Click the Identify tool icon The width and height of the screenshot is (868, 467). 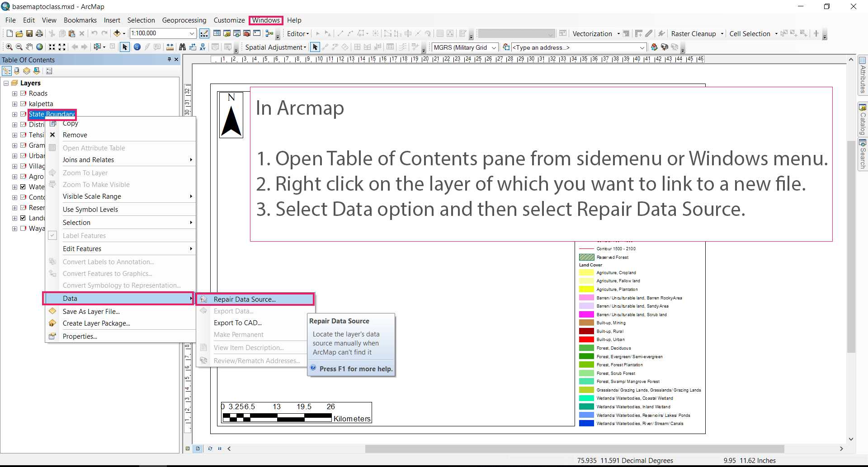click(137, 47)
